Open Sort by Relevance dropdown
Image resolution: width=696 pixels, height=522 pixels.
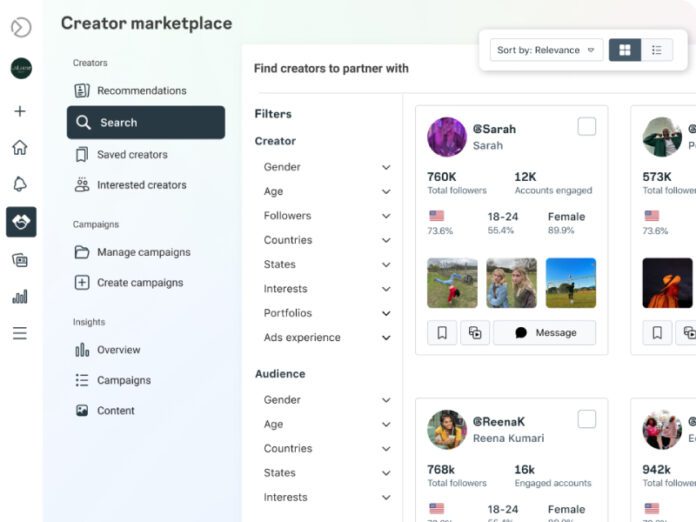[x=546, y=49]
